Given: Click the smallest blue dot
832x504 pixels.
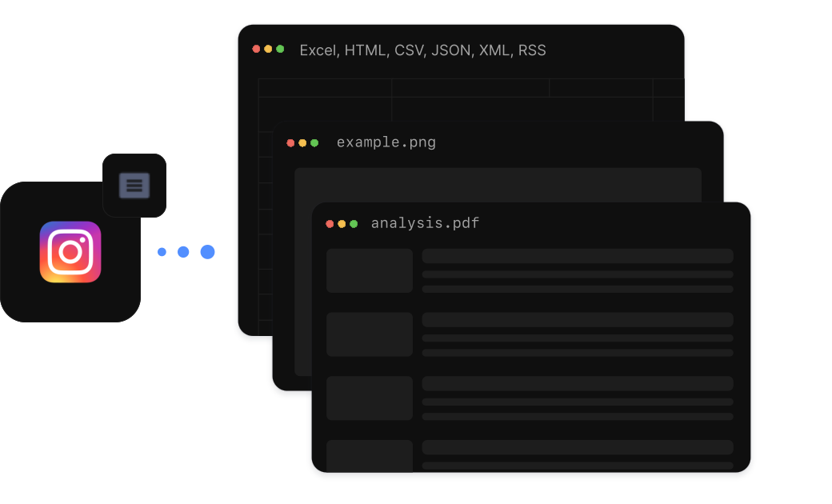Looking at the screenshot, I should coord(162,252).
